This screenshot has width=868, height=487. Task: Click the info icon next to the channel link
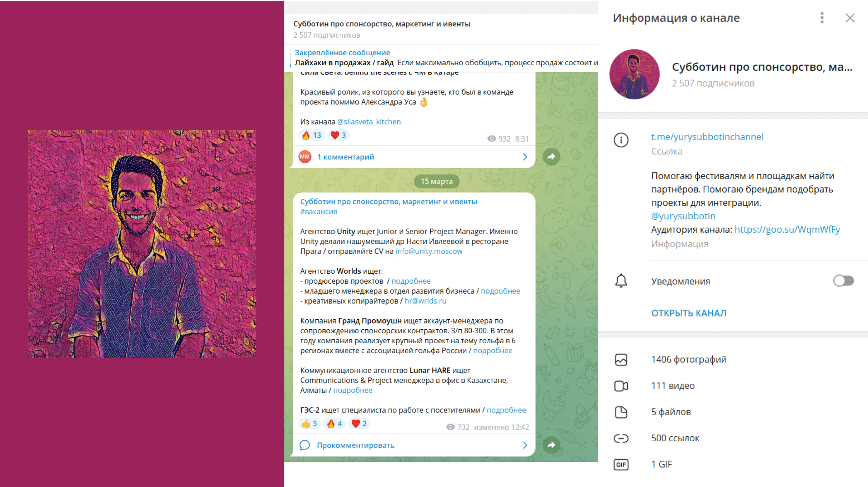(x=621, y=140)
